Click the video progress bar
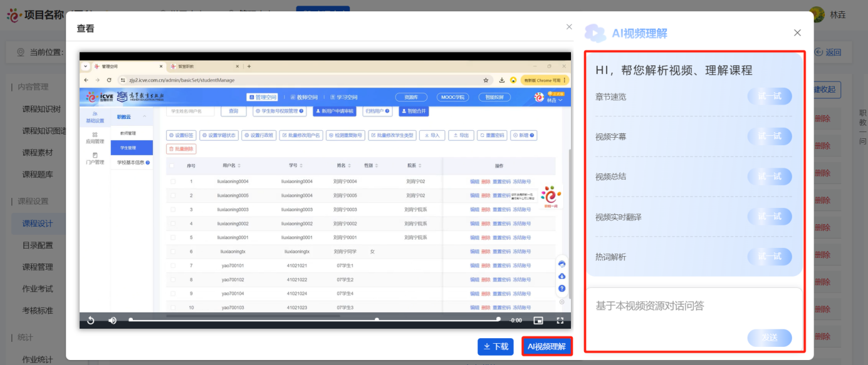Screen dimensions: 868x365 (x=313, y=320)
